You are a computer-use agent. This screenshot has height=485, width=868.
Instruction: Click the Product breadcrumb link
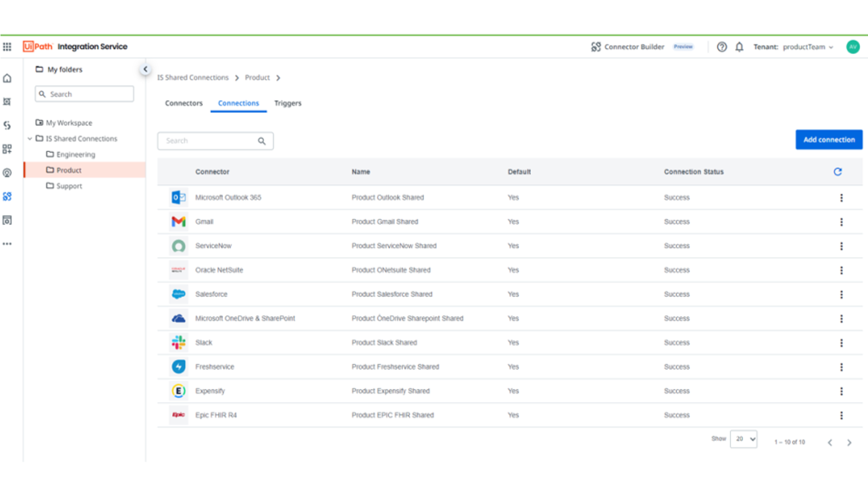click(257, 78)
